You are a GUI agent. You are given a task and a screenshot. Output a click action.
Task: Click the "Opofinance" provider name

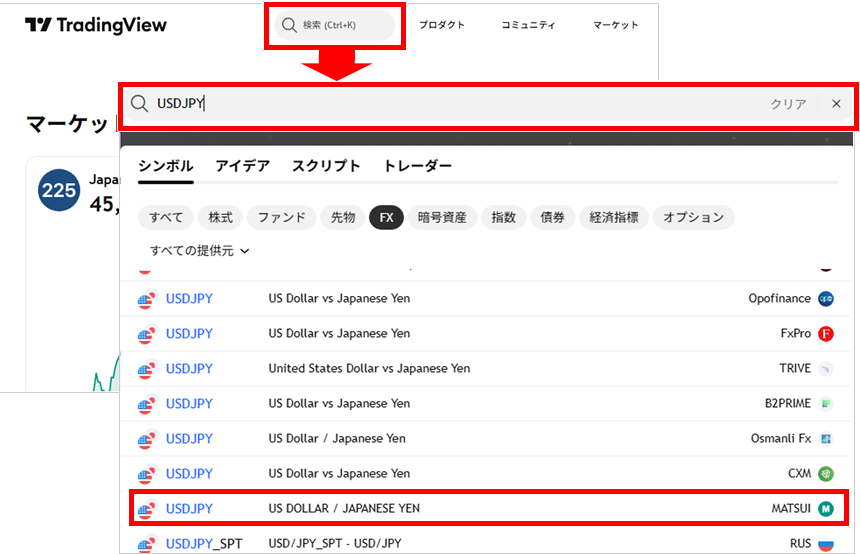coord(779,298)
